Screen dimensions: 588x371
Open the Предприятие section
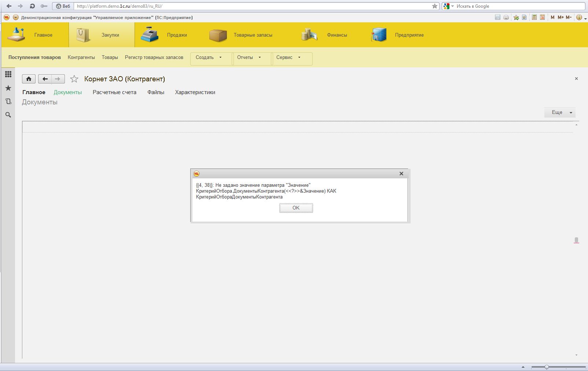pos(397,35)
